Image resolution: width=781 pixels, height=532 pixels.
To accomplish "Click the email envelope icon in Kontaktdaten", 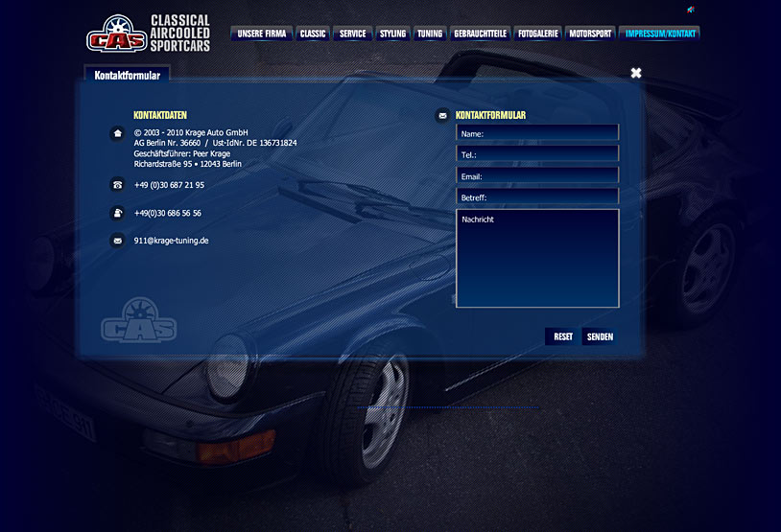I will 117,241.
